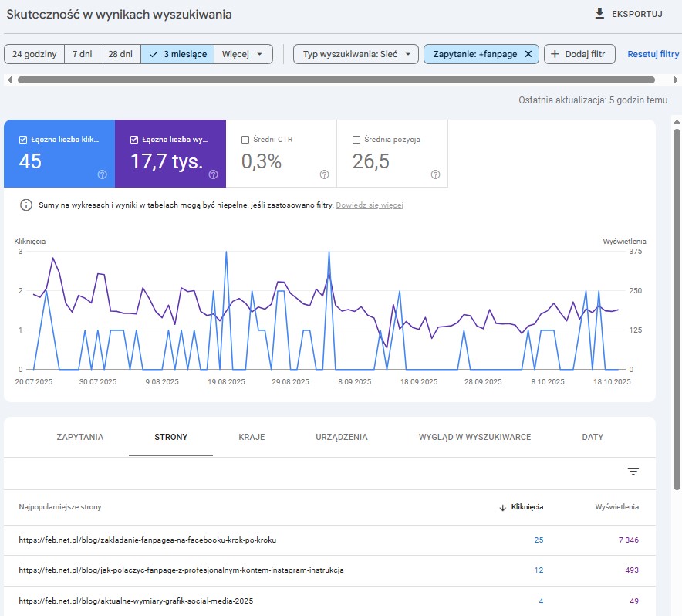
Task: Enable the Średnia pozycja checkbox
Action: (356, 140)
